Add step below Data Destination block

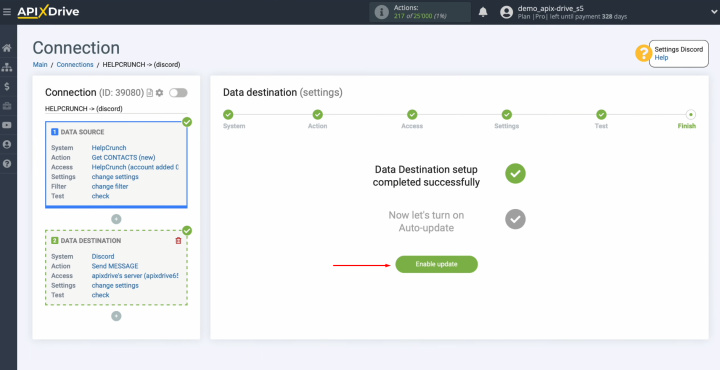click(116, 316)
